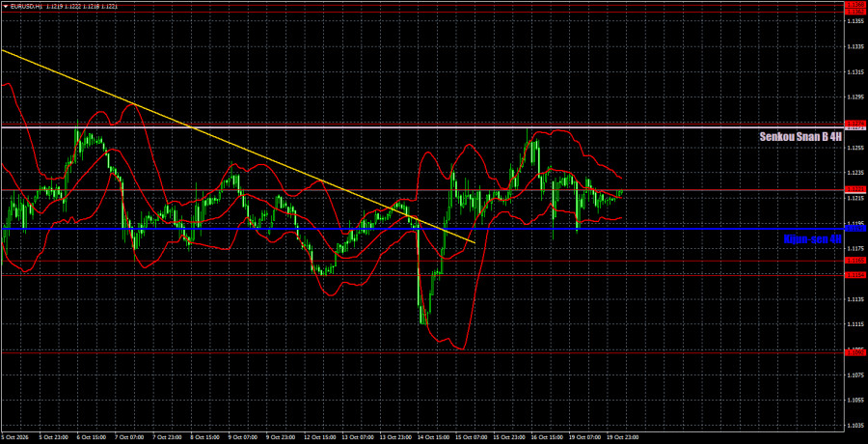Click the 1.1154 red price level tag

(854, 274)
